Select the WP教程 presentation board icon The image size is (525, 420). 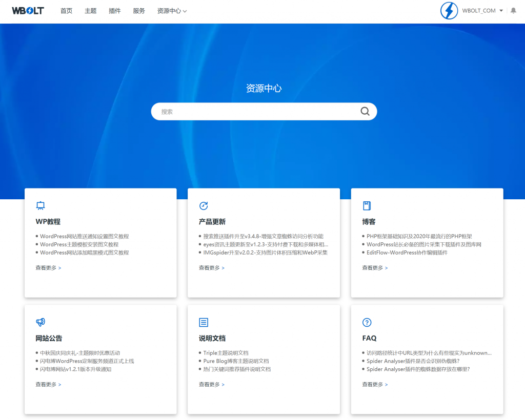(x=41, y=205)
